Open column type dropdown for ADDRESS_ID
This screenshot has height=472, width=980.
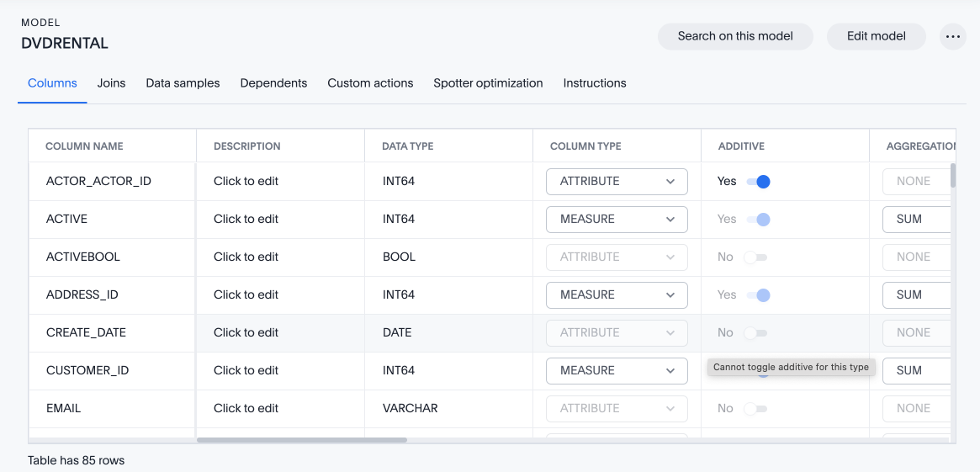click(617, 295)
